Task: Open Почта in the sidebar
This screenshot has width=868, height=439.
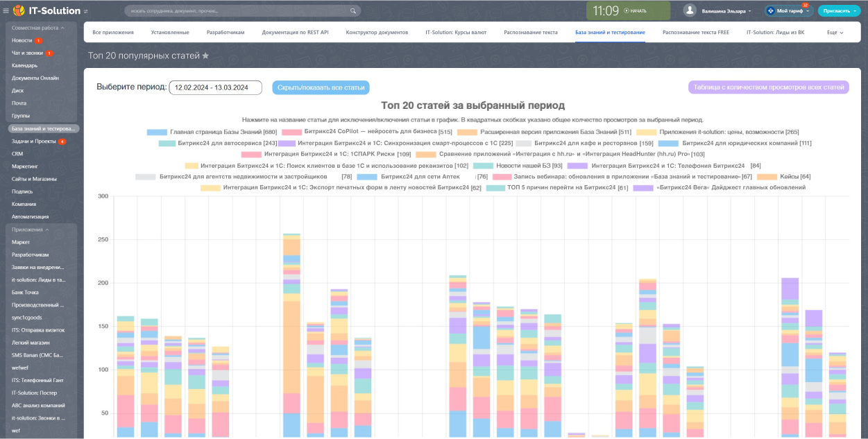Action: coord(19,103)
